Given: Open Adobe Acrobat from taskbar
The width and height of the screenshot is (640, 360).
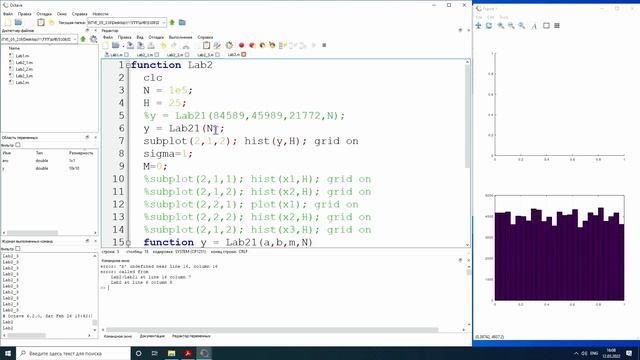Looking at the screenshot, I should [188, 353].
